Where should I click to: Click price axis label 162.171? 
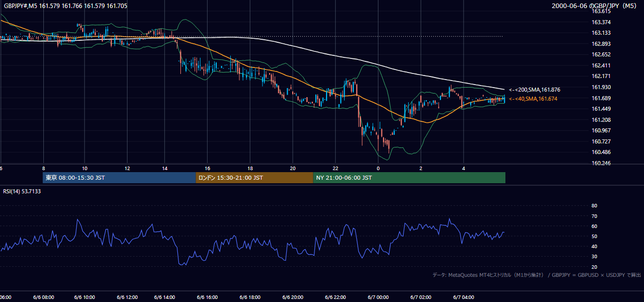tap(601, 76)
